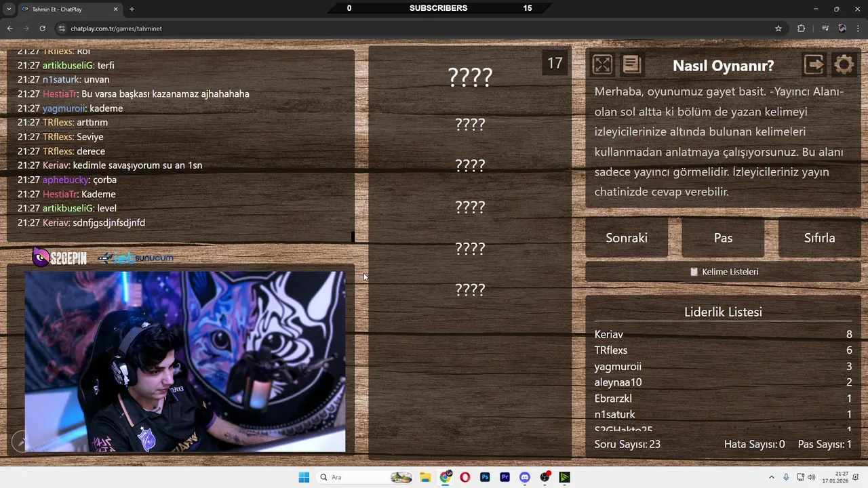Screen dimensions: 868x488
Task: Click chat message 'aphebucky: çorba'
Action: [x=67, y=180]
